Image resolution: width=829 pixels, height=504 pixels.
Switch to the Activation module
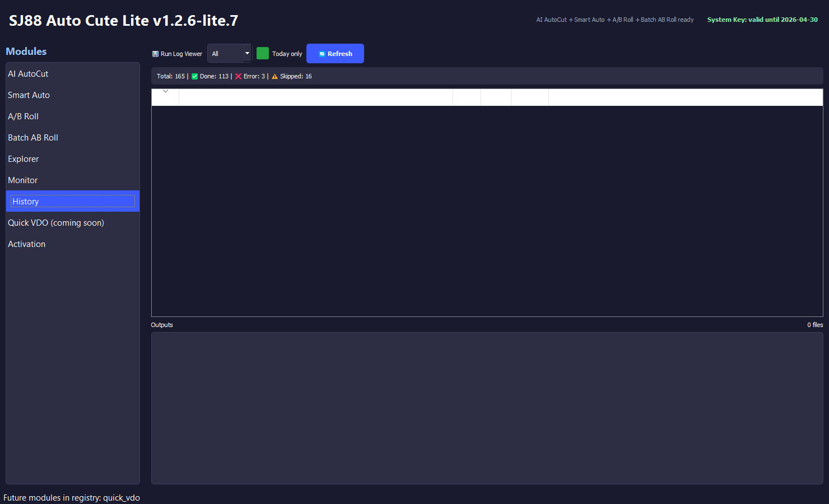(26, 244)
